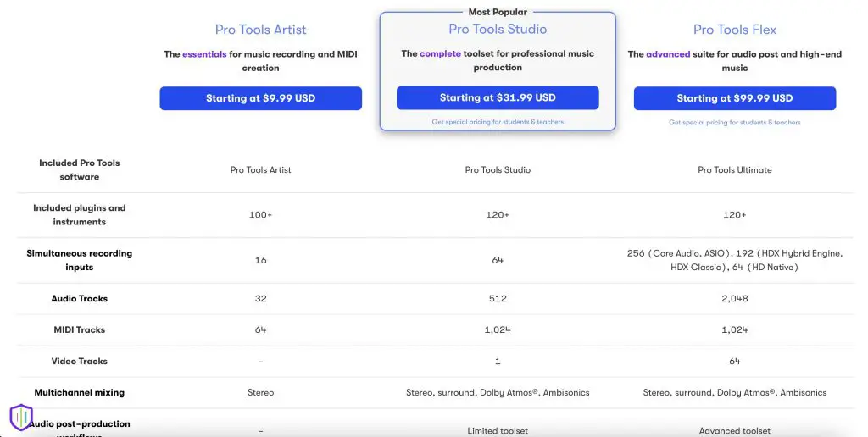Open Pro Tools Studio heading
The width and height of the screenshot is (868, 437).
[x=498, y=29]
